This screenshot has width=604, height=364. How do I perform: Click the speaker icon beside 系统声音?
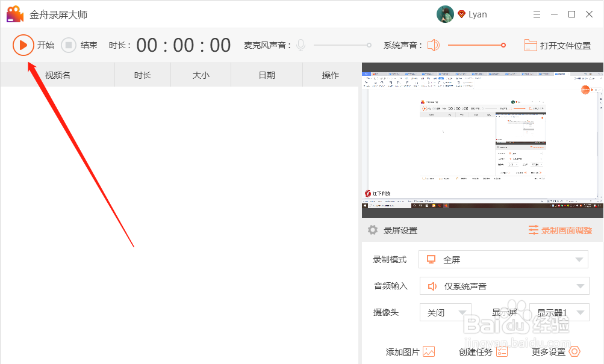click(433, 45)
